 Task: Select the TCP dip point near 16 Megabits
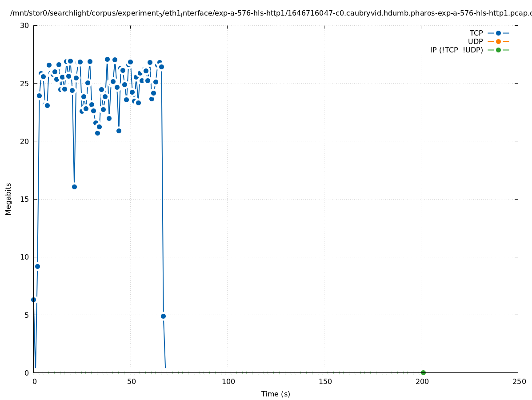coord(74,187)
